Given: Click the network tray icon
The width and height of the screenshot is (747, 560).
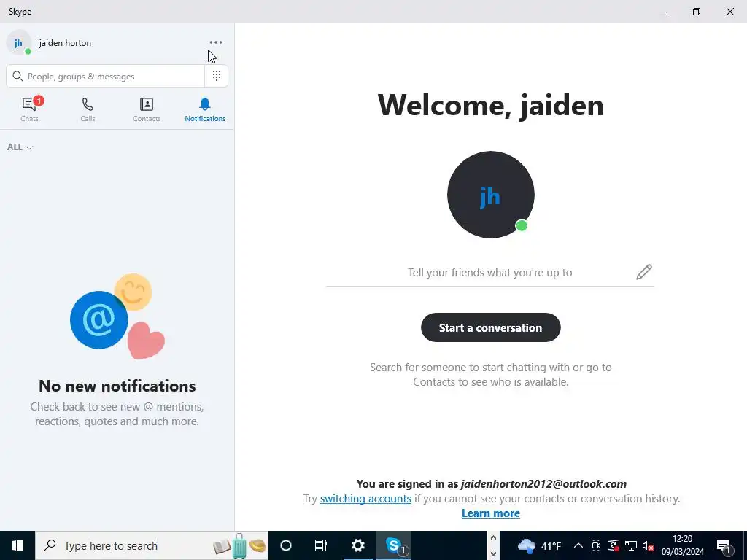Looking at the screenshot, I should (631, 545).
